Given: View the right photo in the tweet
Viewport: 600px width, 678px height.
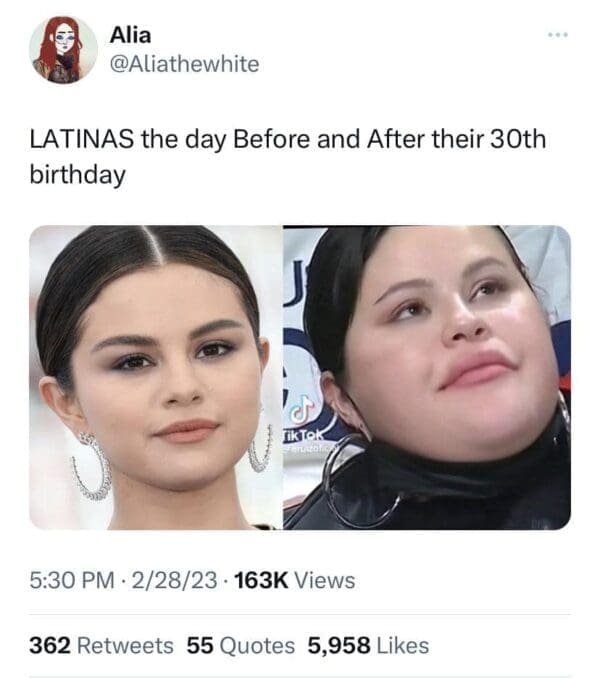Looking at the screenshot, I should point(427,377).
